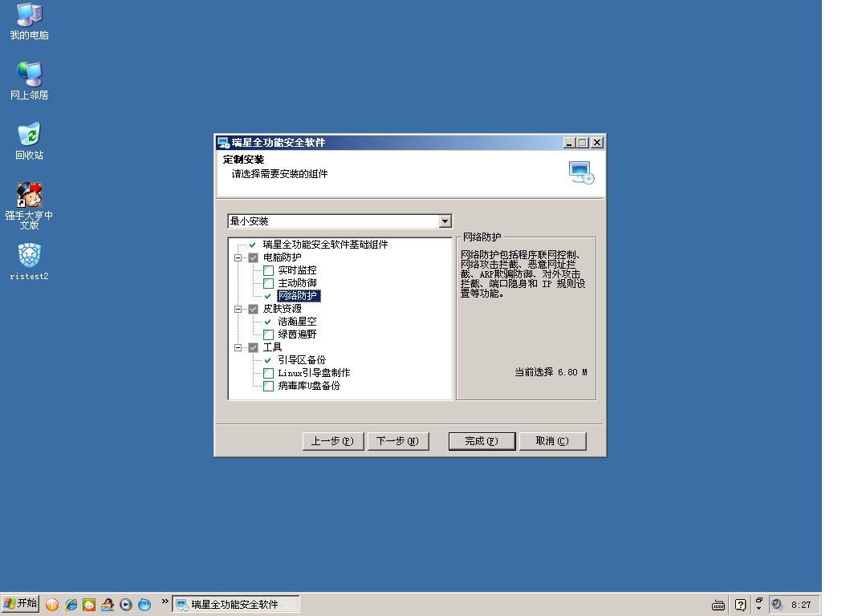Viewport: 854px width, 616px height.
Task: Select the 网上邻居 desktop icon
Action: coord(30,81)
